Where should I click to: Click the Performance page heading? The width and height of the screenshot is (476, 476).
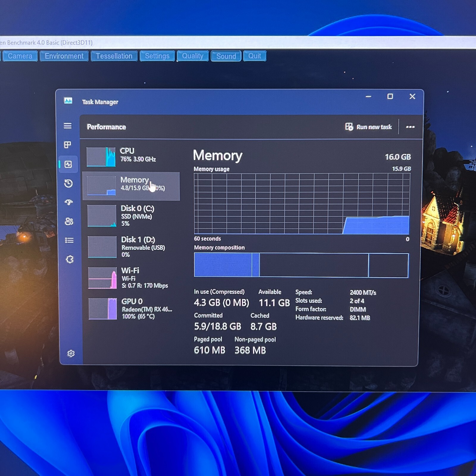(x=106, y=127)
